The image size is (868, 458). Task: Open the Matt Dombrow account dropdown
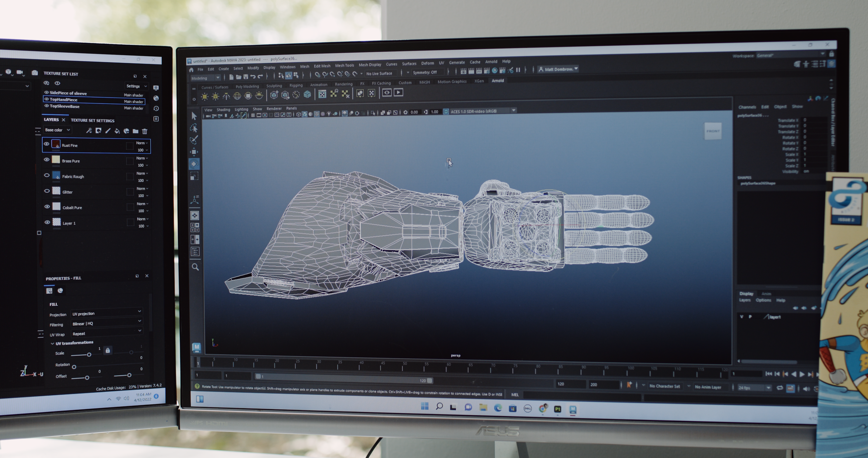click(x=558, y=69)
